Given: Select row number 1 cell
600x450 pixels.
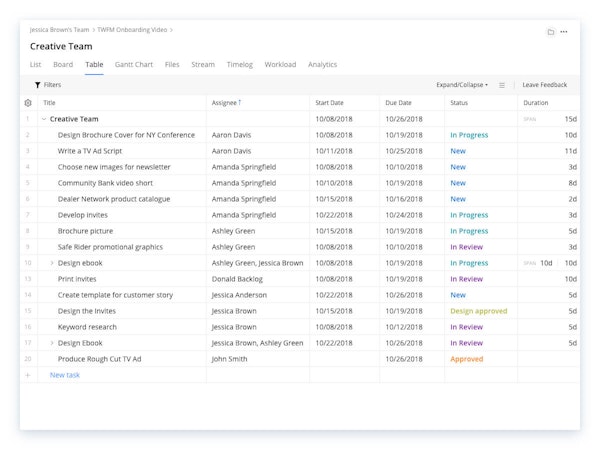Looking at the screenshot, I should 28,119.
